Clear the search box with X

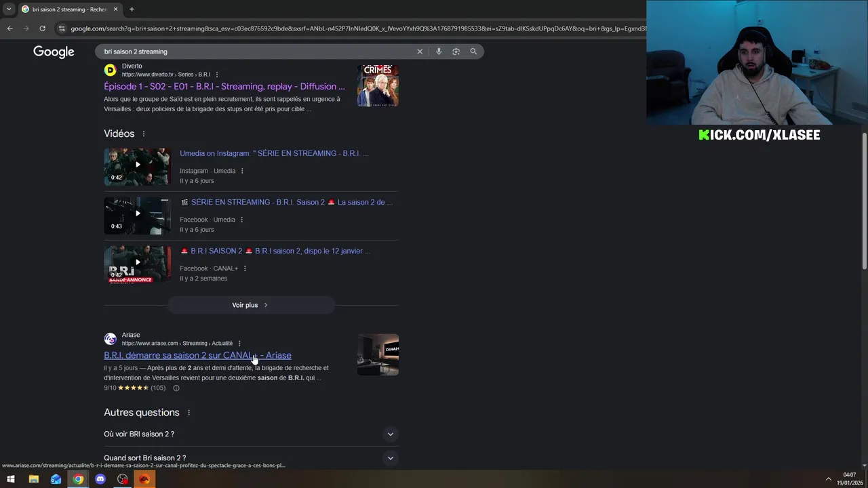[420, 52]
